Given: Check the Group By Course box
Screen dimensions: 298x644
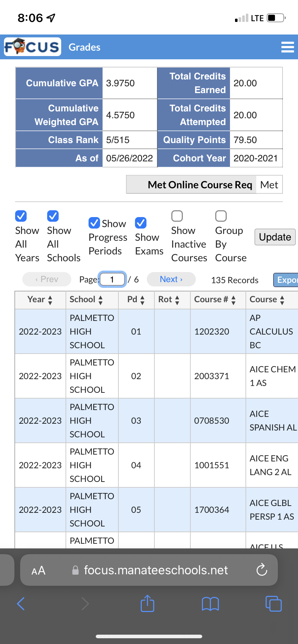Looking at the screenshot, I should [x=221, y=216].
